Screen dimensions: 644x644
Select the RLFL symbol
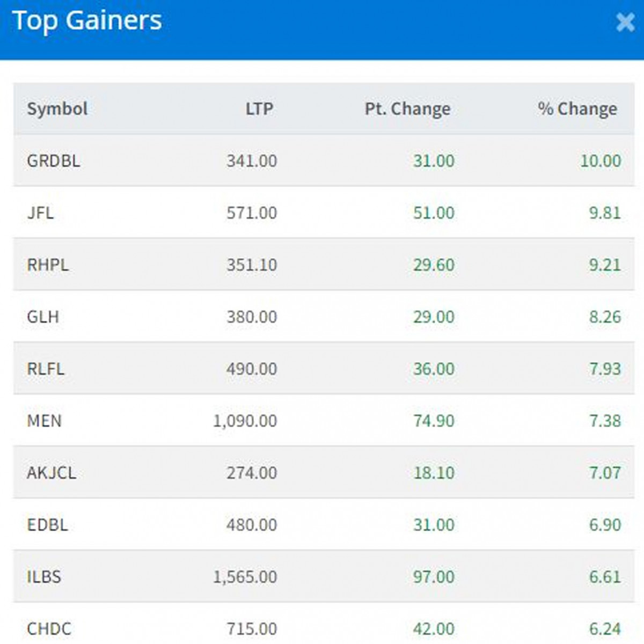coord(46,369)
